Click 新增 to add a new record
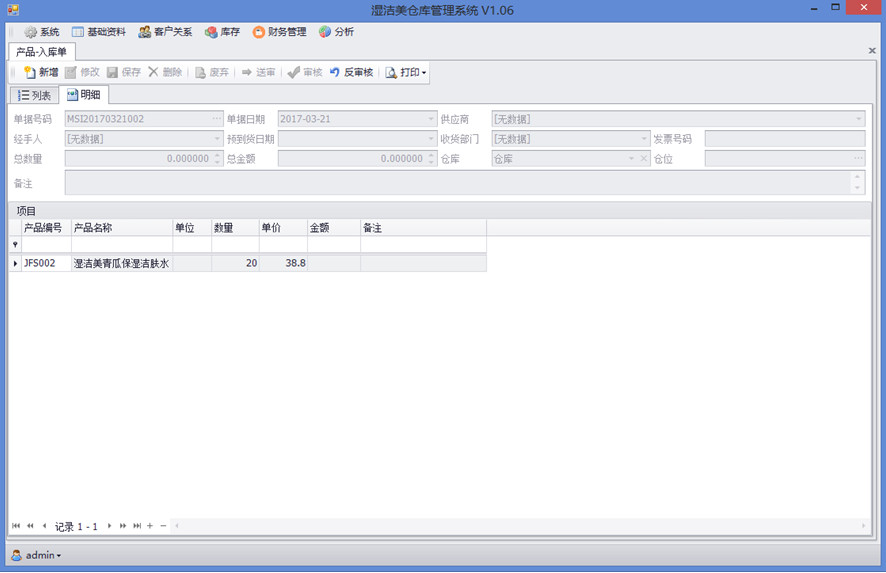The image size is (886, 573). pos(41,72)
